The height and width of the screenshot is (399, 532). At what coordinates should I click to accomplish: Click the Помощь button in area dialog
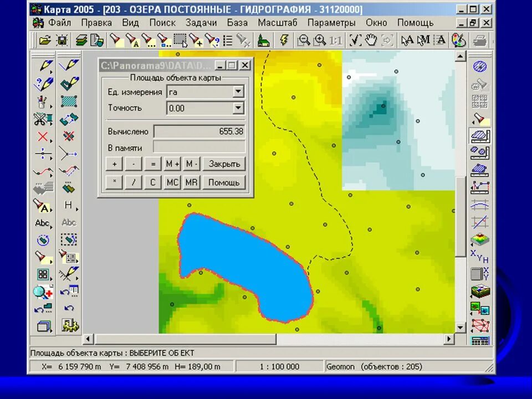224,182
